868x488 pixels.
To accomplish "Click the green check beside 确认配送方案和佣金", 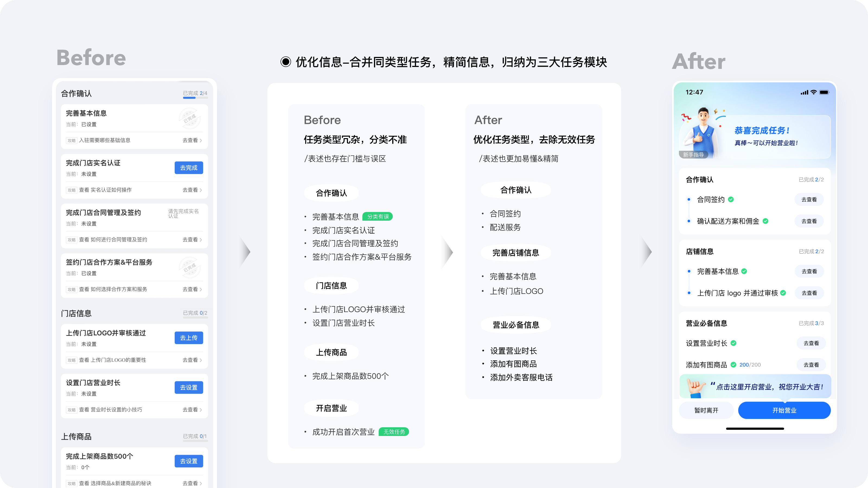I will pos(765,221).
